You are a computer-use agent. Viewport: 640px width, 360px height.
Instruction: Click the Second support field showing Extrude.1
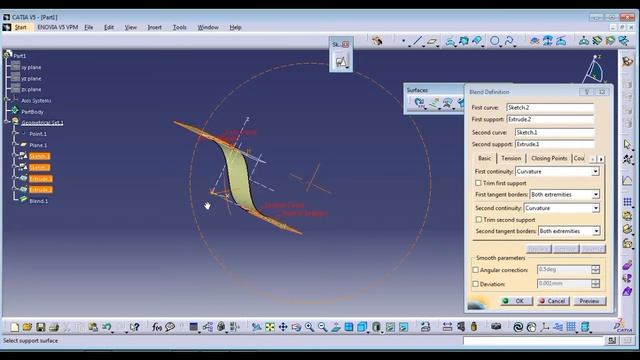pos(554,144)
